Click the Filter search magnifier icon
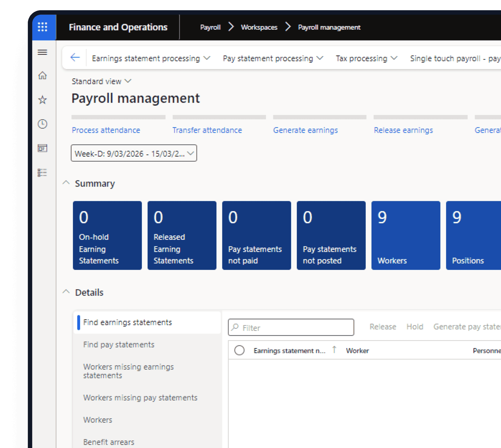The width and height of the screenshot is (501, 448). [235, 327]
